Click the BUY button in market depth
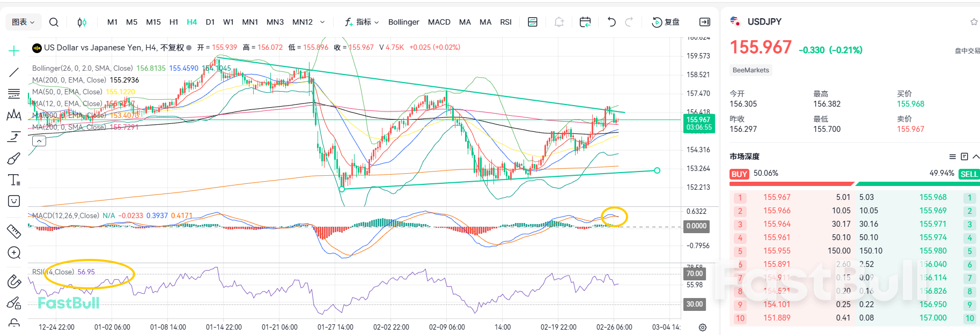This screenshot has height=335, width=980. coord(740,174)
